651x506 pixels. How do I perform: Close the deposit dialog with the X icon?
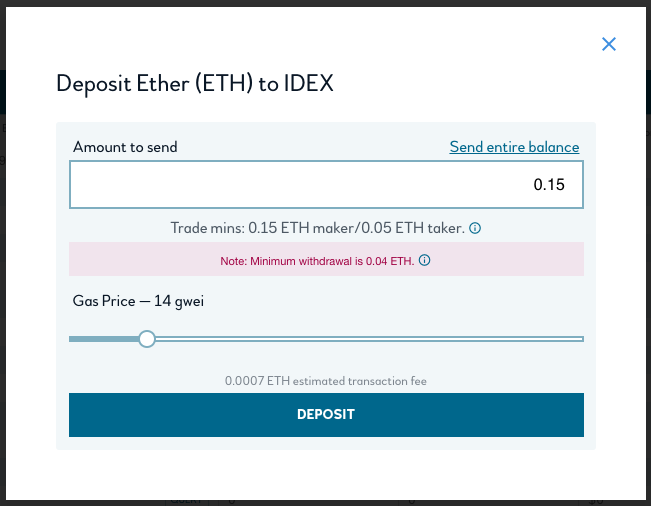pos(609,44)
